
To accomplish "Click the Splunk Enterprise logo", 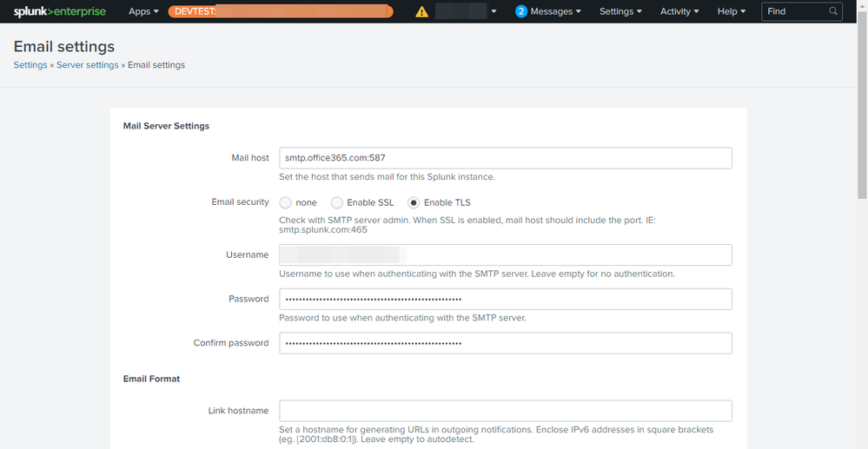I will 59,11.
